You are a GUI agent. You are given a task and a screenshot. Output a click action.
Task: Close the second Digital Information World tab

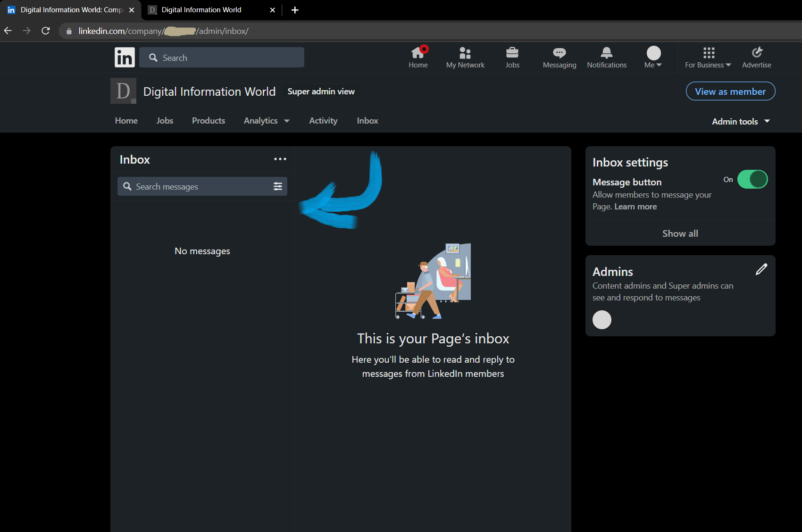click(x=273, y=10)
